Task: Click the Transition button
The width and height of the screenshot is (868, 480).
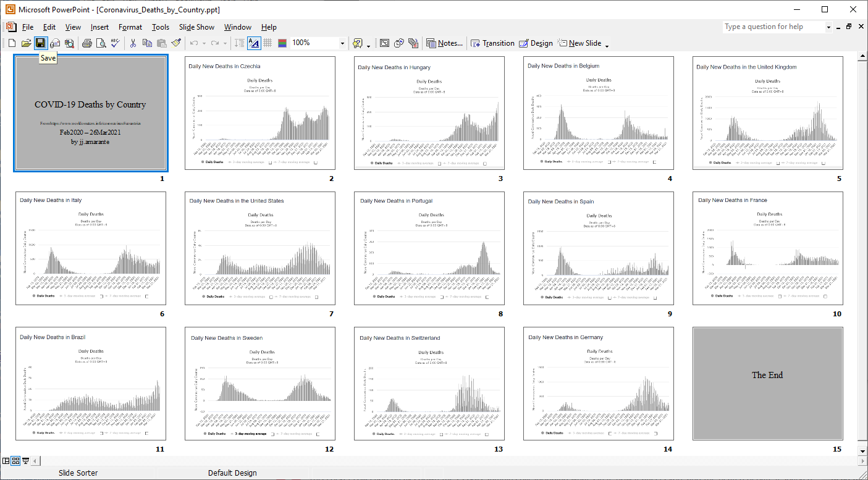Action: [492, 43]
